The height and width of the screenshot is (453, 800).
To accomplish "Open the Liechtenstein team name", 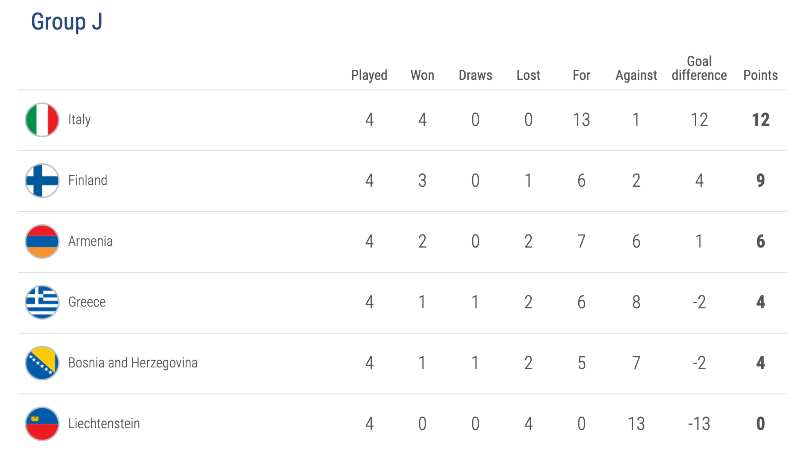I will [x=103, y=424].
